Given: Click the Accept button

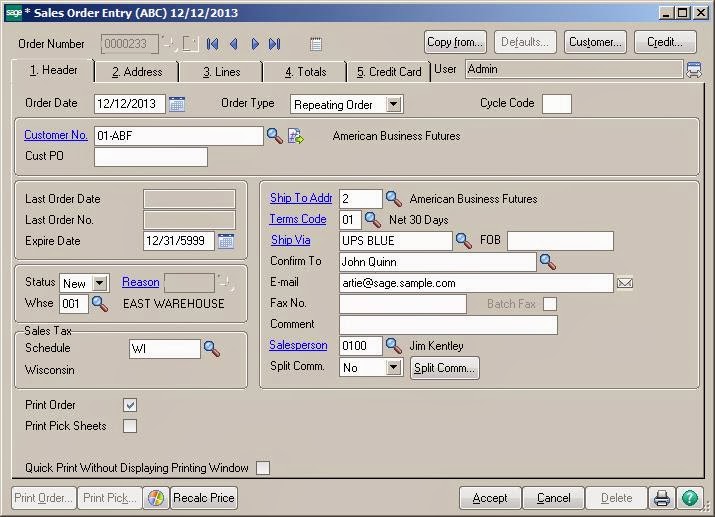Looking at the screenshot, I should (490, 498).
